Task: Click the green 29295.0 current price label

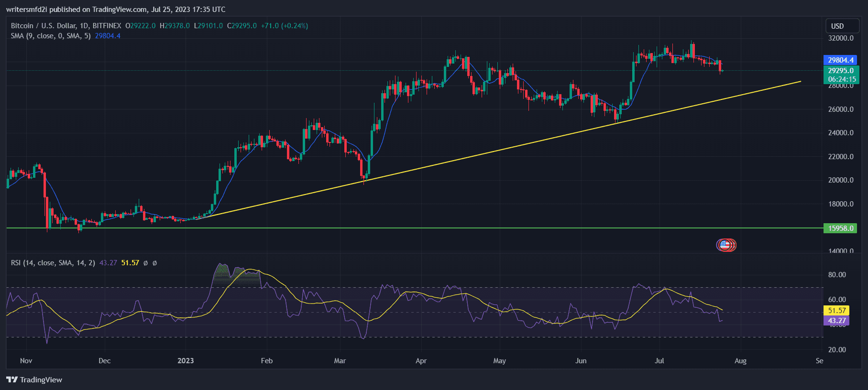Action: point(841,71)
